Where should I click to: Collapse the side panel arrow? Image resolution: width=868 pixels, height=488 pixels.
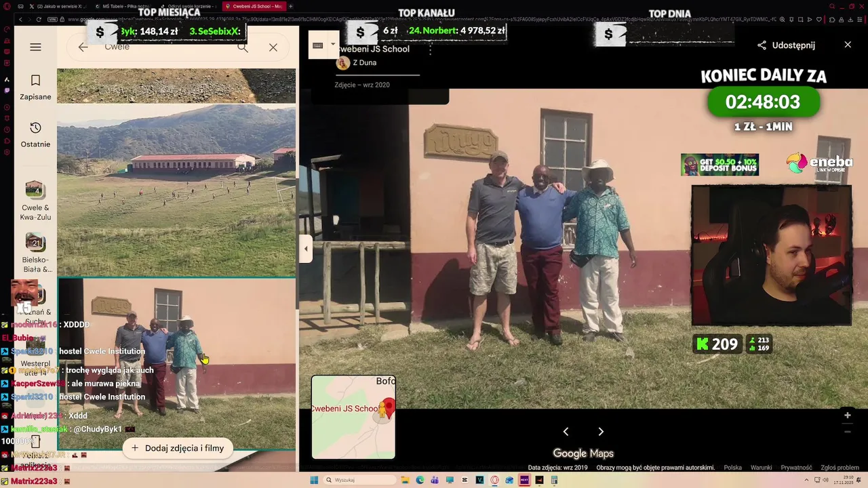click(306, 249)
